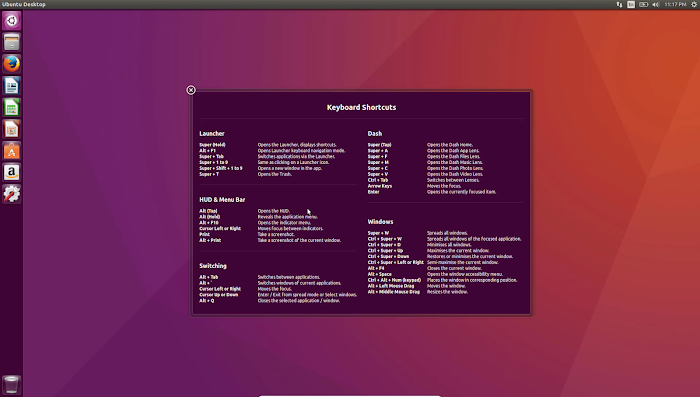700x397 pixels.
Task: Open the session gear menu
Action: (x=694, y=4)
